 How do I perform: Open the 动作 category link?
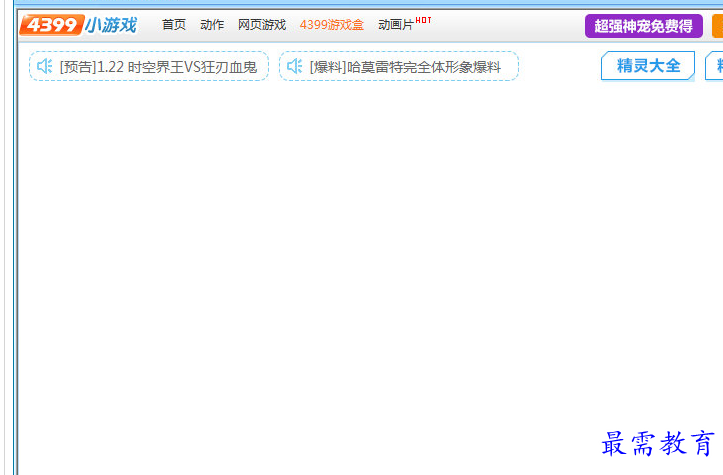pos(212,24)
